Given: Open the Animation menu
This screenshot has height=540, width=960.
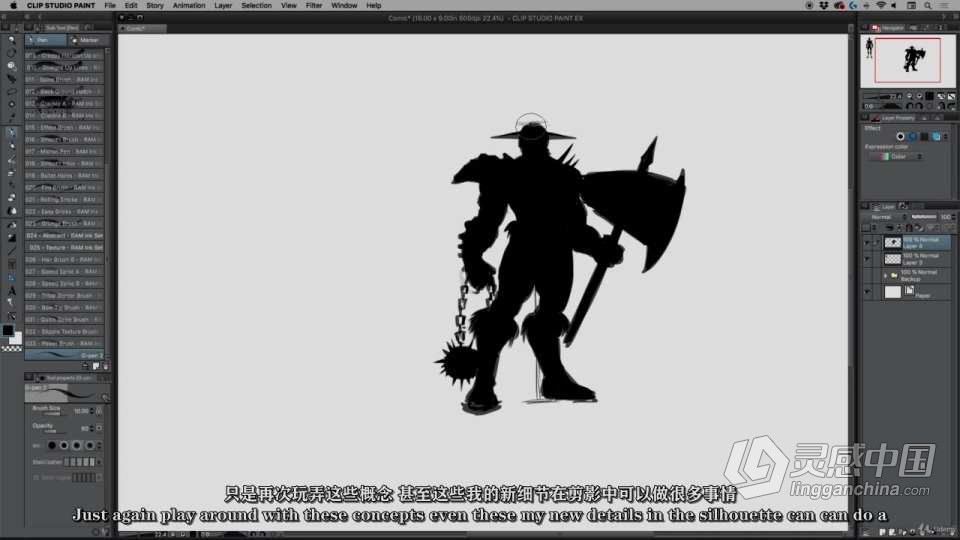Looking at the screenshot, I should coord(189,6).
